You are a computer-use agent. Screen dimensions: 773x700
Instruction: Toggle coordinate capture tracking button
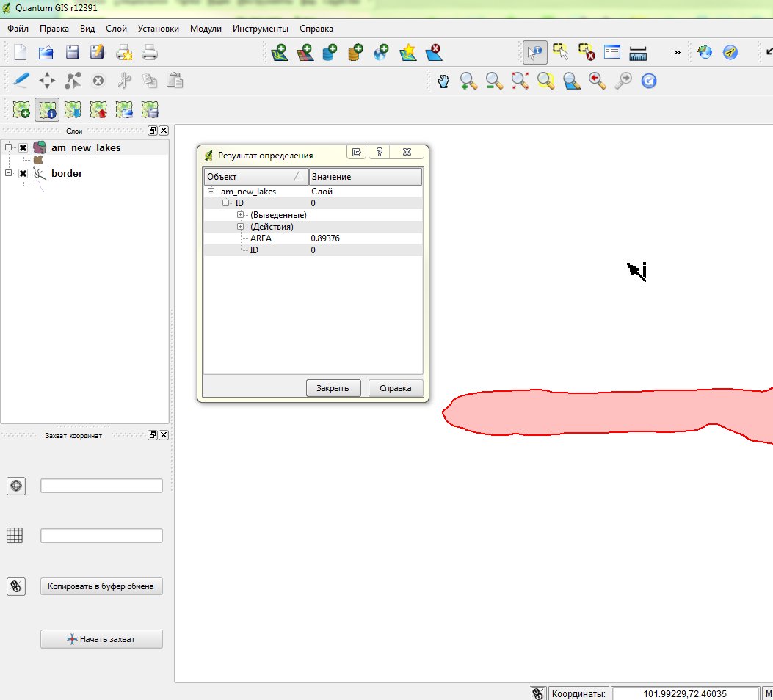(x=16, y=586)
